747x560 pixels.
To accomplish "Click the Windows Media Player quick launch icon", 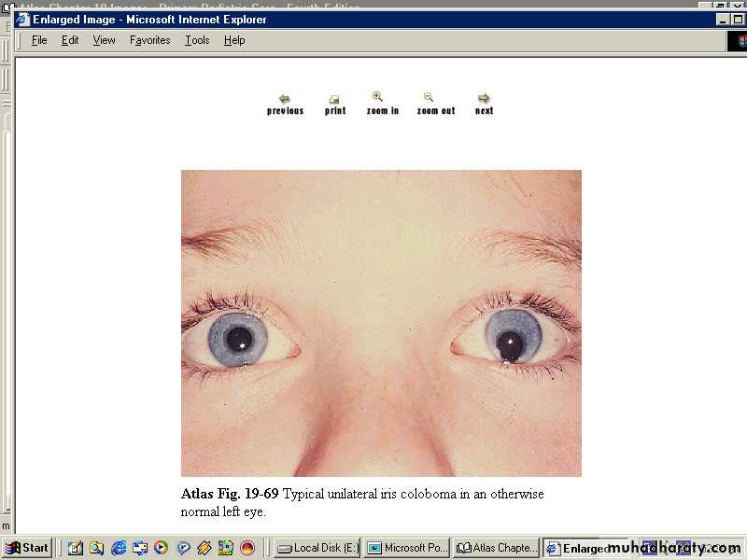I will [161, 548].
